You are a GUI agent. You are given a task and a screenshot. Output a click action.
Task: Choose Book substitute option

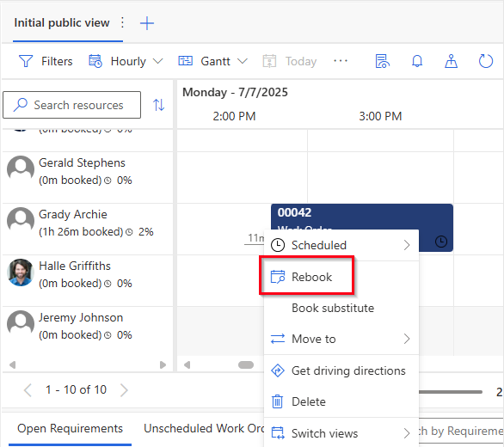coord(333,308)
